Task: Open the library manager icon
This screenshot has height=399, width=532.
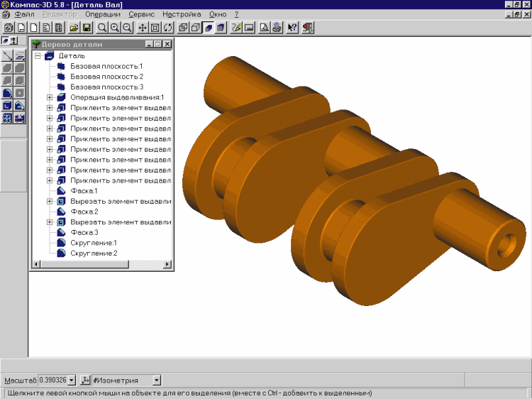Action: (x=277, y=28)
